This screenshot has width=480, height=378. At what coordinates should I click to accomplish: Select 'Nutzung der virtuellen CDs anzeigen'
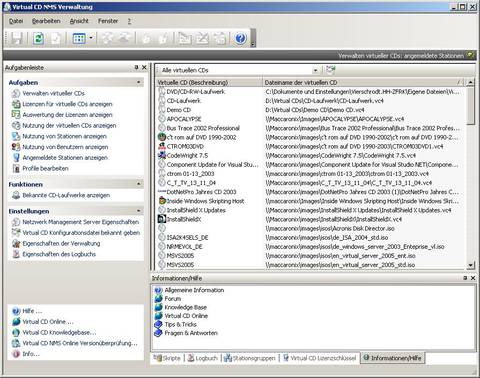69,126
